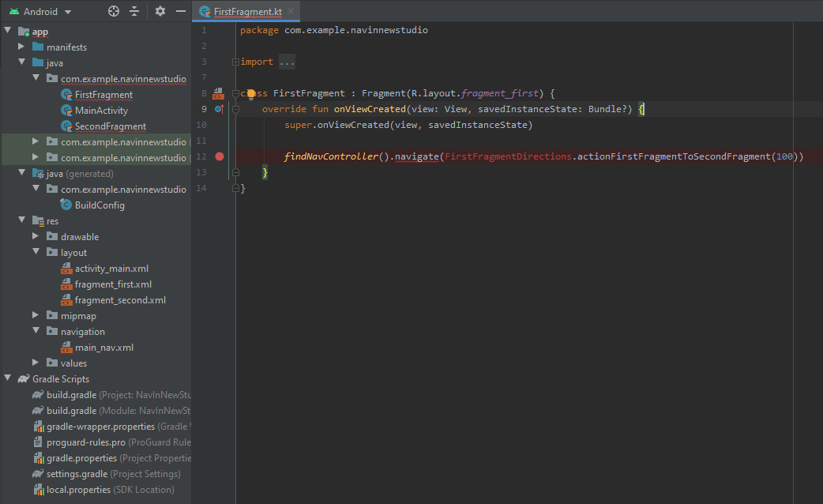This screenshot has height=504, width=823.
Task: Collapse the Gradle Scripts node
Action: [8, 379]
